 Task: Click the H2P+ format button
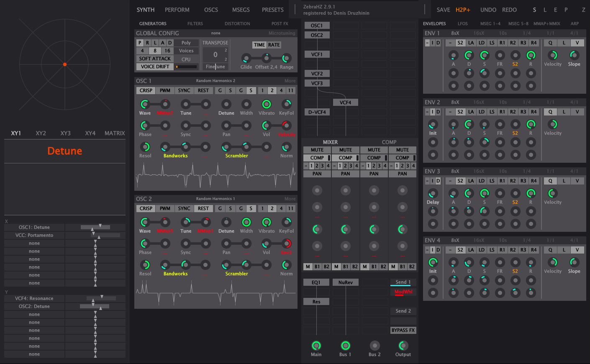pos(463,10)
